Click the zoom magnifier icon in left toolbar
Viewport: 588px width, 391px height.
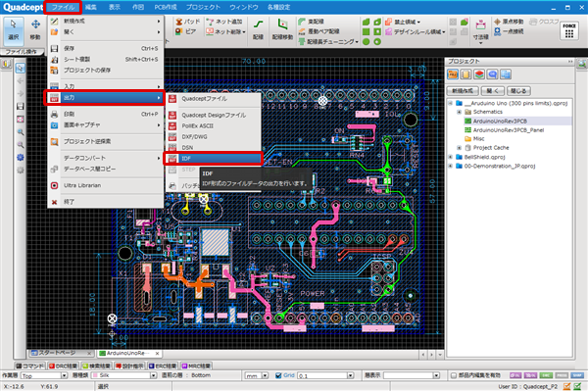pos(21,132)
